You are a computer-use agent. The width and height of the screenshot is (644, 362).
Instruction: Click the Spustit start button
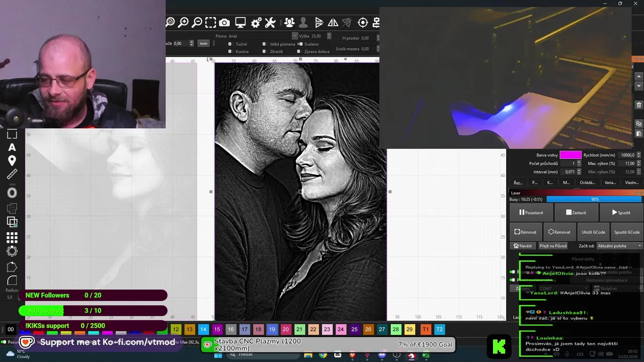(621, 213)
